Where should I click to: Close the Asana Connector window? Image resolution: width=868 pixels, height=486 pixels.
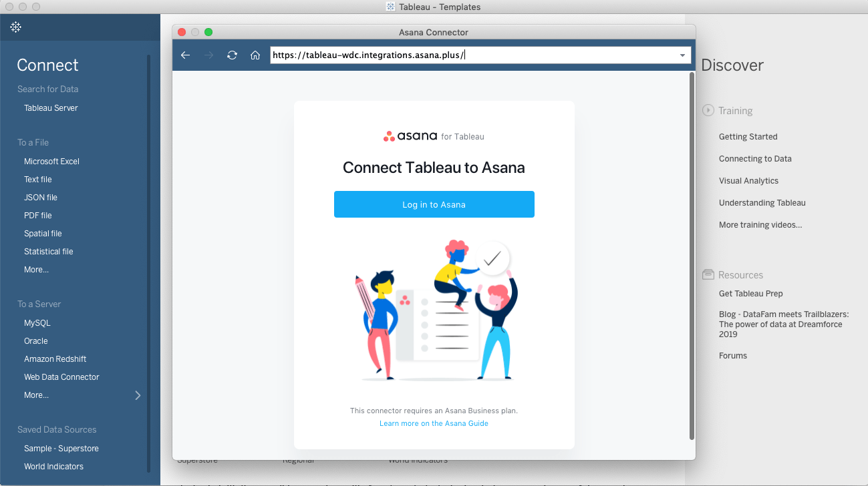[182, 32]
